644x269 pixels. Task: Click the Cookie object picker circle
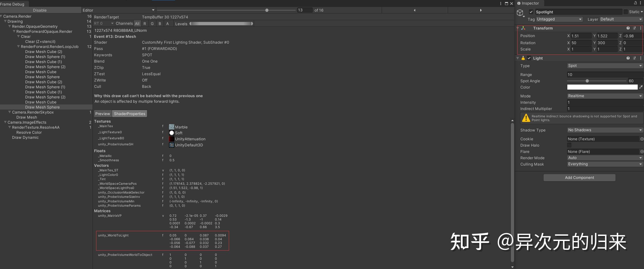[642, 139]
